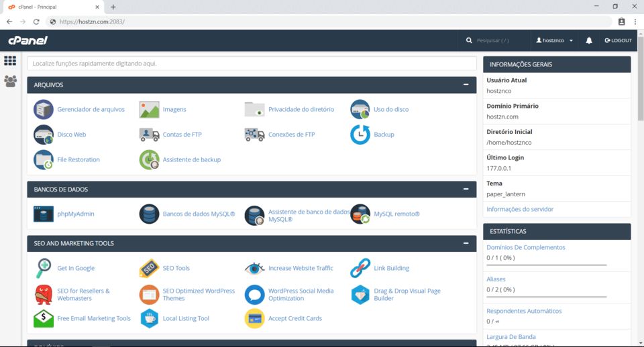Open Gerenciador de arquivos icon
The image size is (644, 347).
(x=44, y=109)
